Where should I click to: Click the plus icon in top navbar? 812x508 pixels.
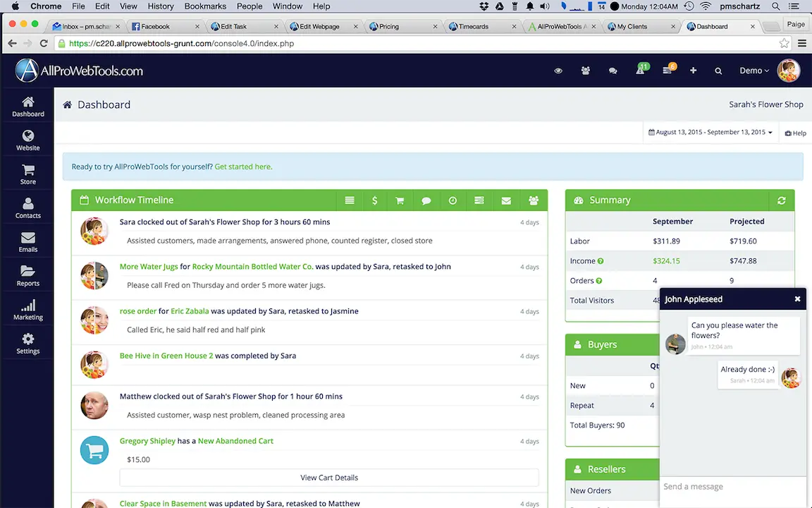coord(693,71)
